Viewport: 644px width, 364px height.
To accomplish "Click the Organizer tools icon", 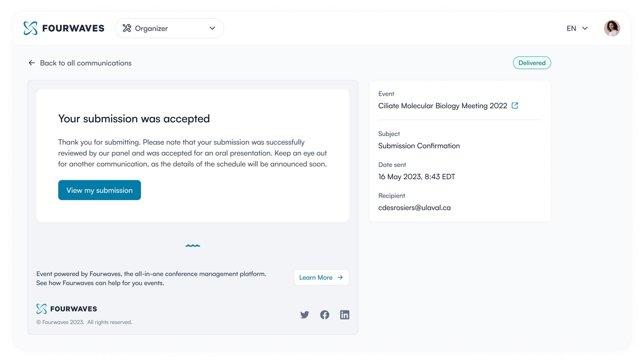I will tap(127, 28).
